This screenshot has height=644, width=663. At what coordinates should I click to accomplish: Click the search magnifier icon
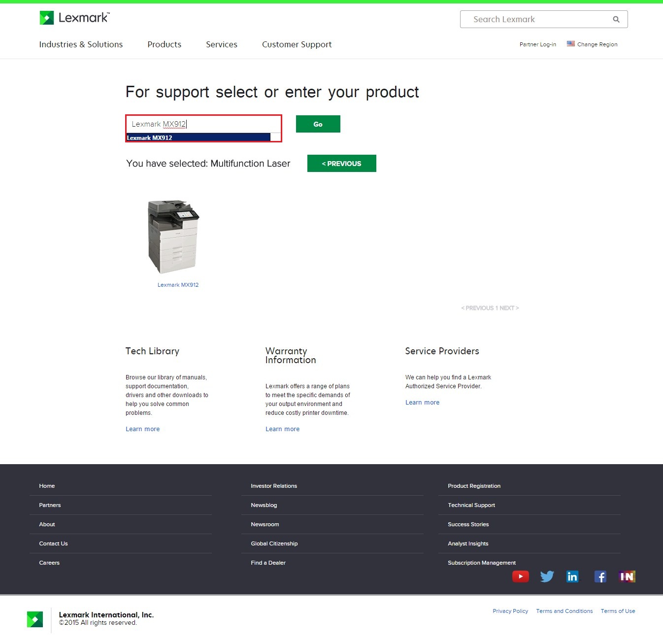[x=616, y=19]
